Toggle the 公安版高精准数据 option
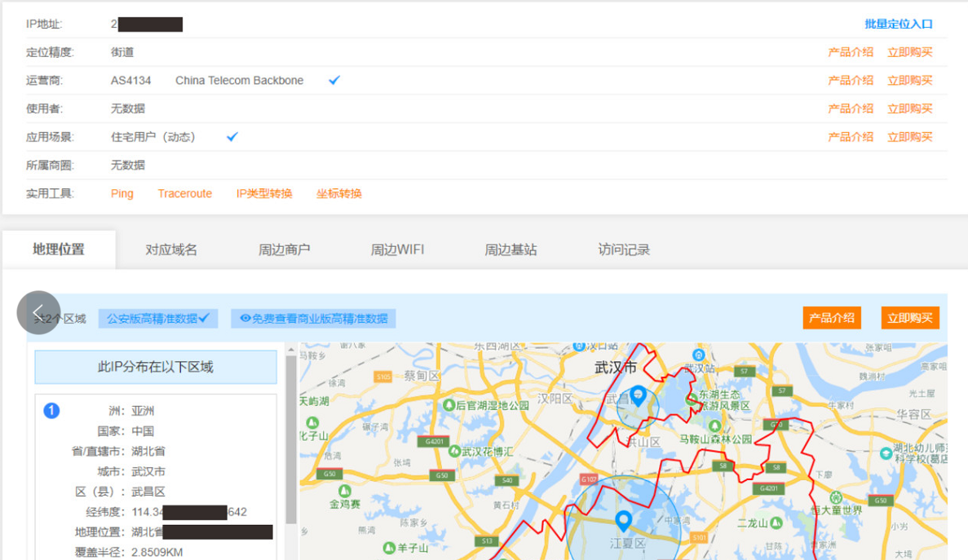Image resolution: width=968 pixels, height=560 pixels. 158,319
